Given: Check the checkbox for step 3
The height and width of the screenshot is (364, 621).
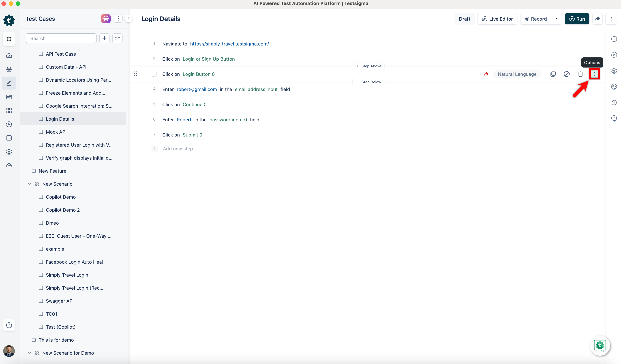Looking at the screenshot, I should pos(153,74).
